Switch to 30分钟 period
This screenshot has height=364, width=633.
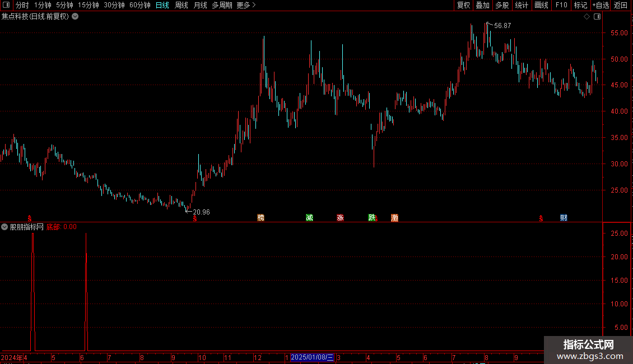114,5
